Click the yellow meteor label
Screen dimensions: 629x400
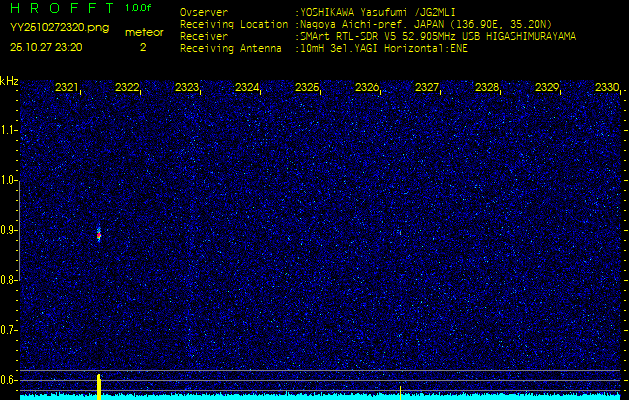[x=143, y=32]
